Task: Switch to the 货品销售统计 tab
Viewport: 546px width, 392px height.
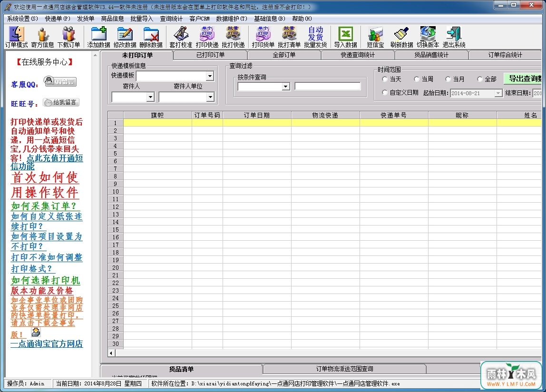Action: 431,55
